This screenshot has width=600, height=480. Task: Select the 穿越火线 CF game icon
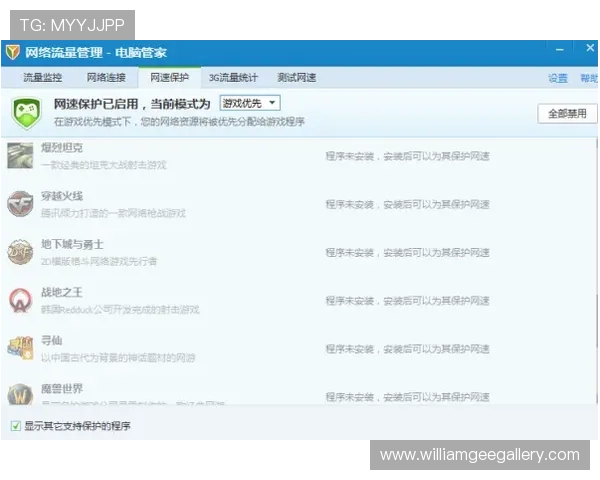[x=20, y=204]
